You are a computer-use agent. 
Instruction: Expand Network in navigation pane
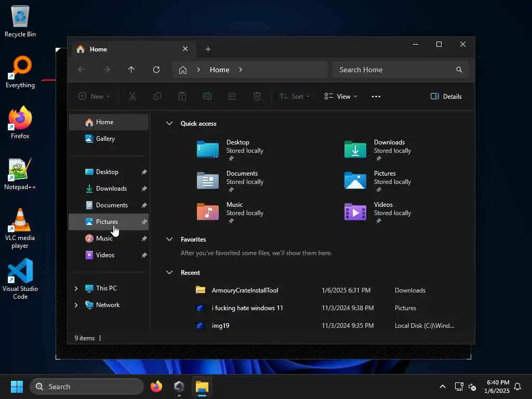76,304
